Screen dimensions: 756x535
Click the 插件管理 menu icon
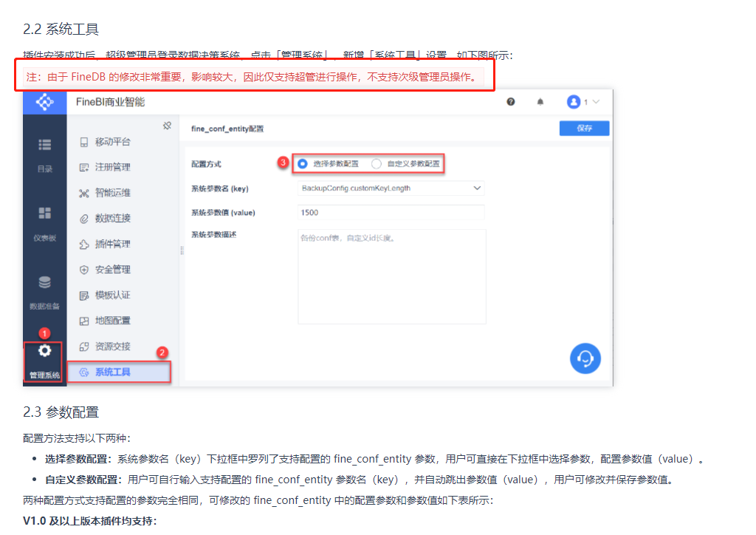tap(84, 244)
